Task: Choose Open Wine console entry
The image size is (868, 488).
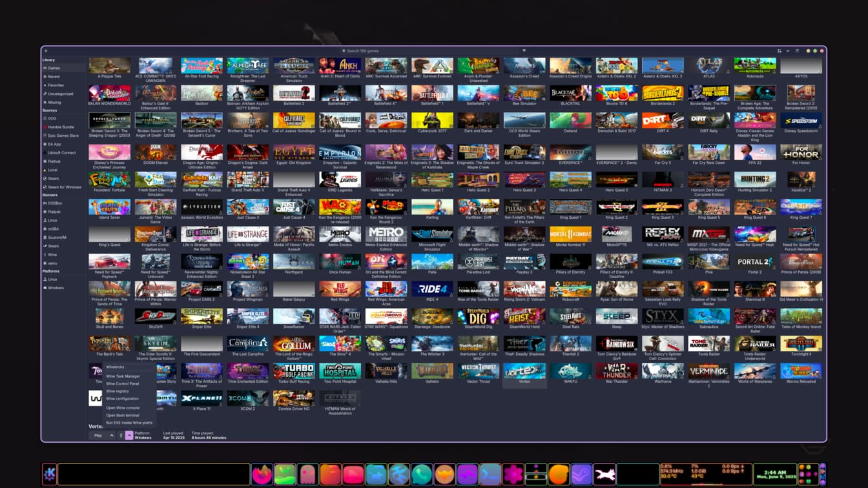Action: point(129,408)
